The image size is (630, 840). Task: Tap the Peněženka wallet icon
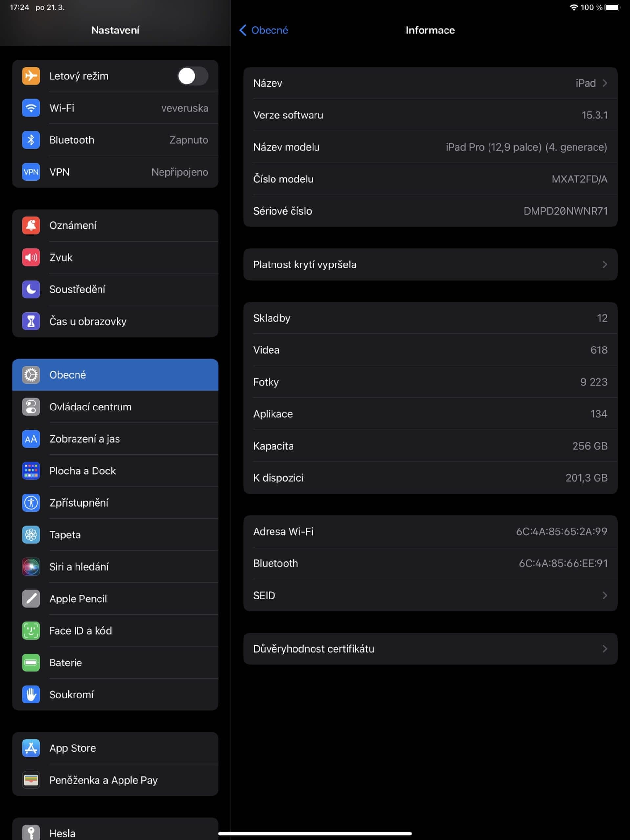coord(31,780)
